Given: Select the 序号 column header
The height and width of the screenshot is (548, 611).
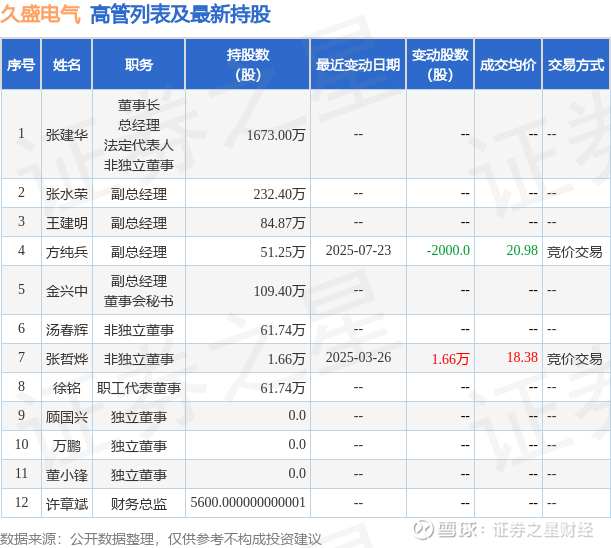Looking at the screenshot, I should tap(21, 64).
